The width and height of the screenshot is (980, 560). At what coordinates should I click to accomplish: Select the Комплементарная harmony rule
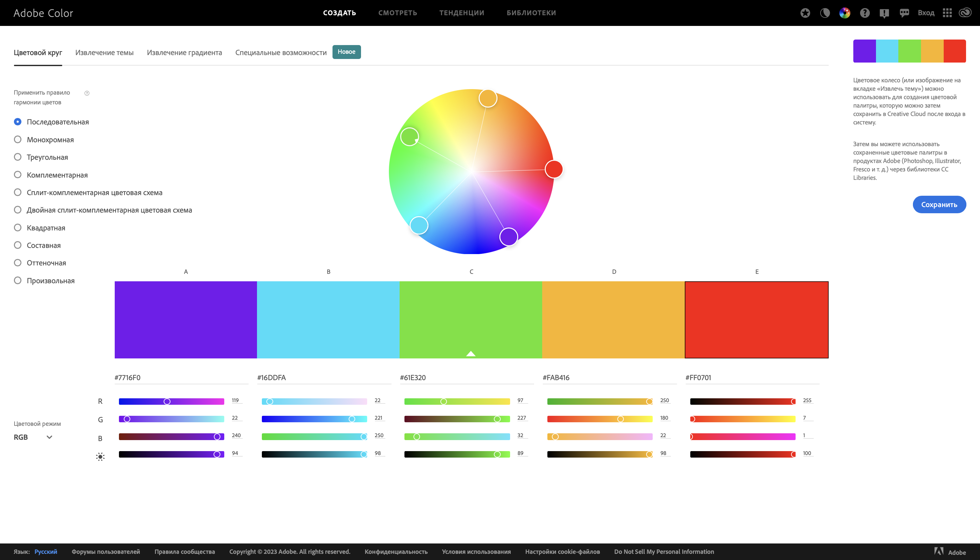[51, 175]
